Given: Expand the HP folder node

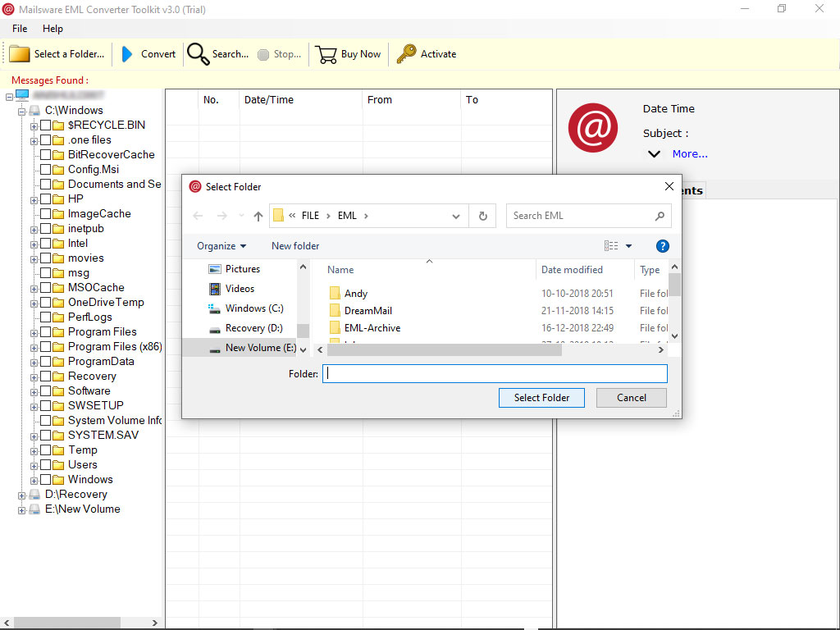Looking at the screenshot, I should click(x=34, y=200).
